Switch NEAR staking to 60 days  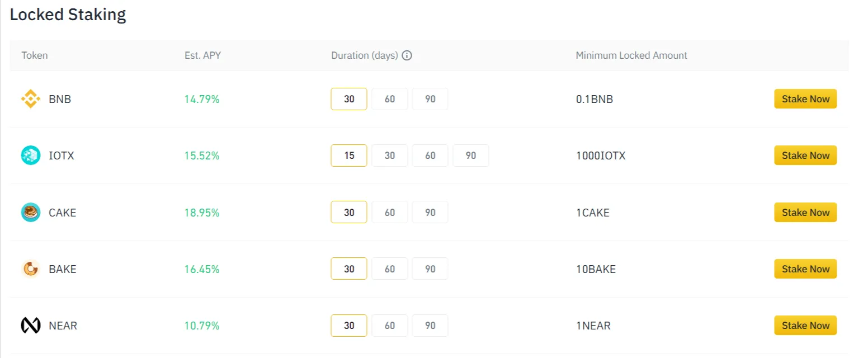click(x=389, y=325)
